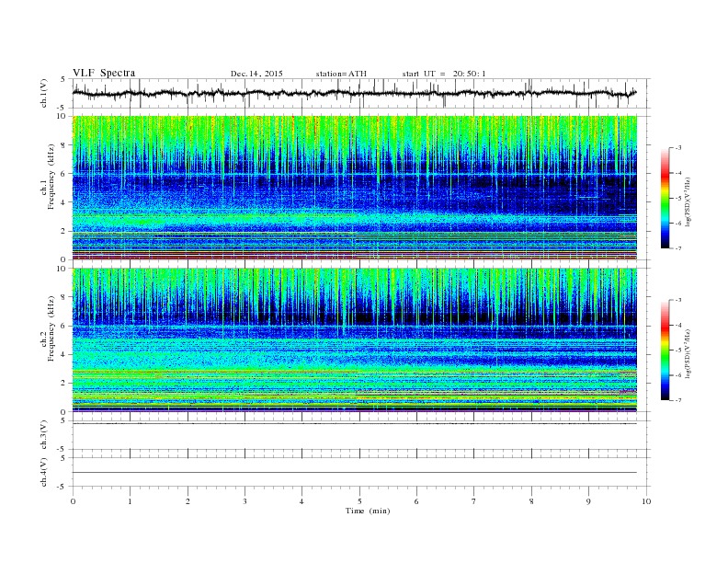The image size is (728, 563).
Task: Click the ch.1 spectrogram color bar
Action: coord(665,198)
